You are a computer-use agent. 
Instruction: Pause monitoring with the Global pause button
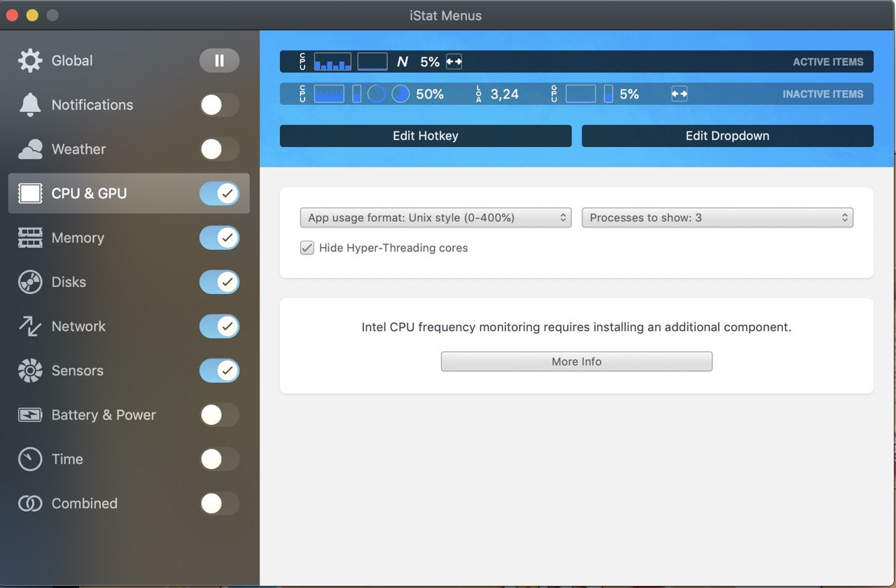coord(219,61)
